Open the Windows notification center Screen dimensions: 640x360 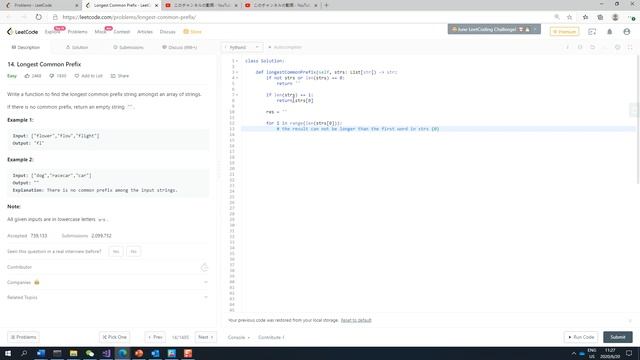[x=629, y=353]
